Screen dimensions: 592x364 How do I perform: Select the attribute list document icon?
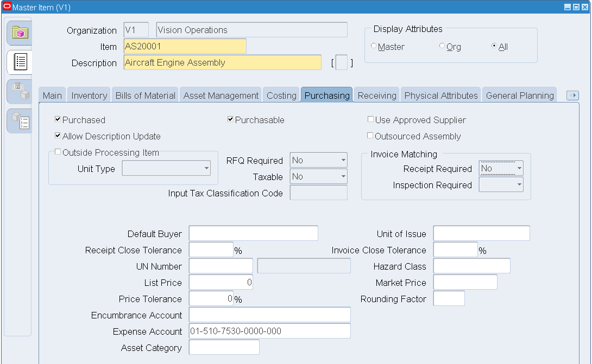20,62
